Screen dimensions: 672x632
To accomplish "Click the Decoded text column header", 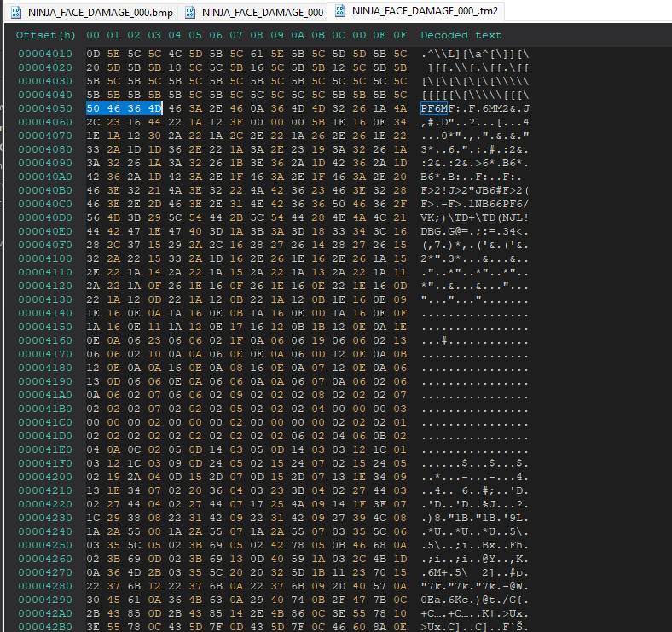I will tap(461, 35).
